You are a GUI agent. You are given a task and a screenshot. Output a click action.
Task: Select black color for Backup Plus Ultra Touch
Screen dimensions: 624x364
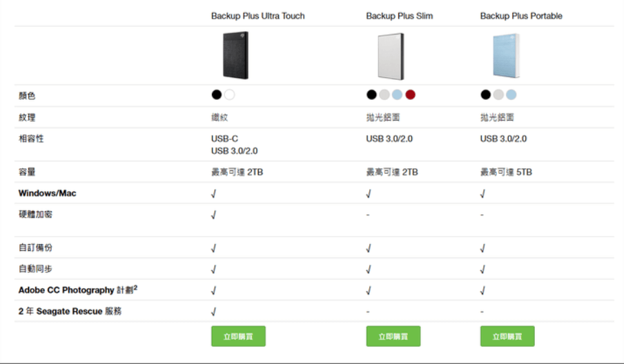coord(217,95)
